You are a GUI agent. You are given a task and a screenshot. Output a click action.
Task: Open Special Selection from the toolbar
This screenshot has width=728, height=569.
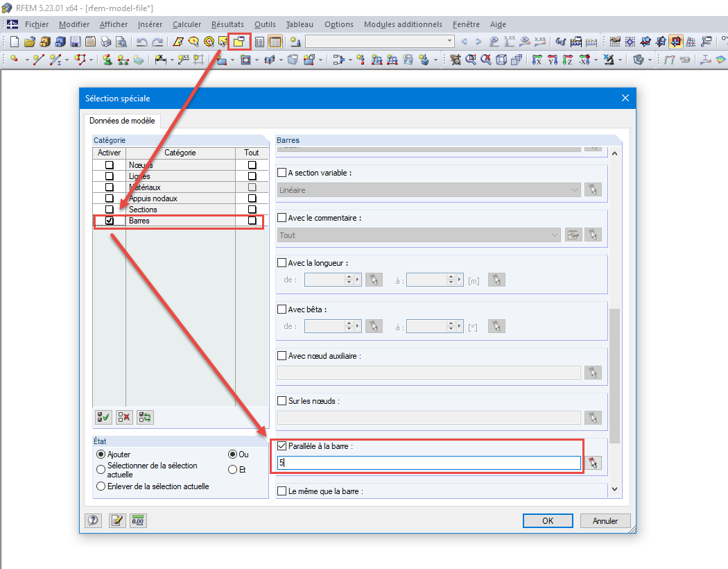click(239, 42)
